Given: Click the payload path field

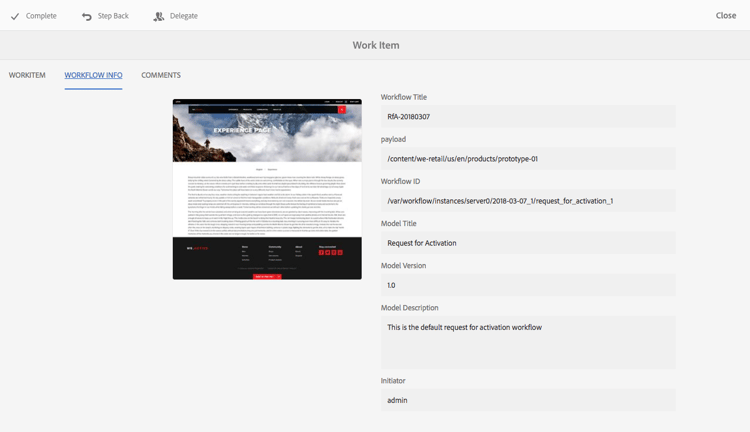Looking at the screenshot, I should coord(528,158).
